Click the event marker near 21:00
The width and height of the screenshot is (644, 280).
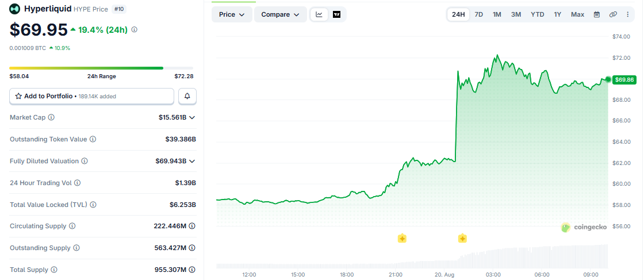click(402, 239)
